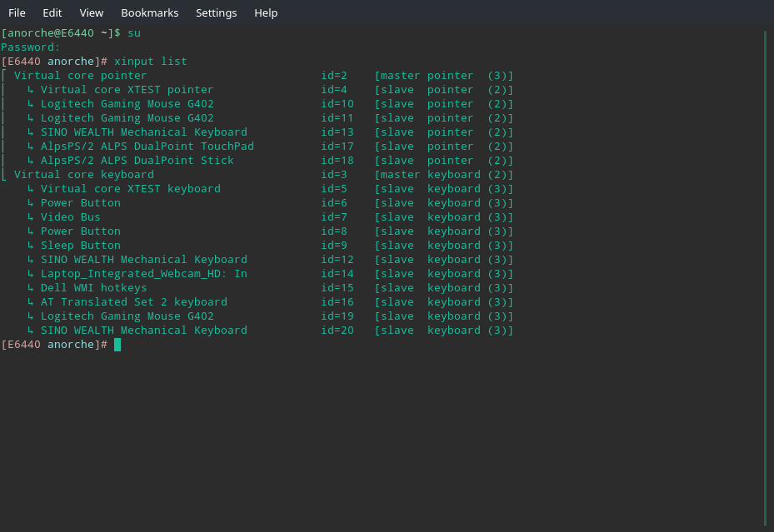
Task: Click 'id=17' value
Action: [x=337, y=147]
